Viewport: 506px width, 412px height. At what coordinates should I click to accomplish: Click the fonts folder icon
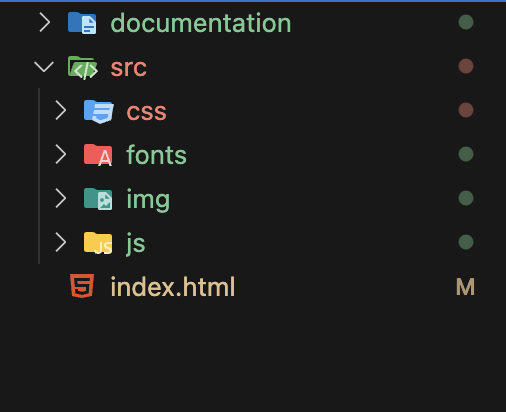click(x=98, y=155)
